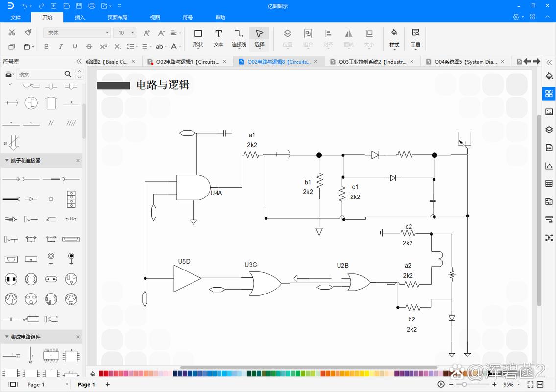The width and height of the screenshot is (556, 392).
Task: Open the text alignment dropdown
Action: (175, 33)
